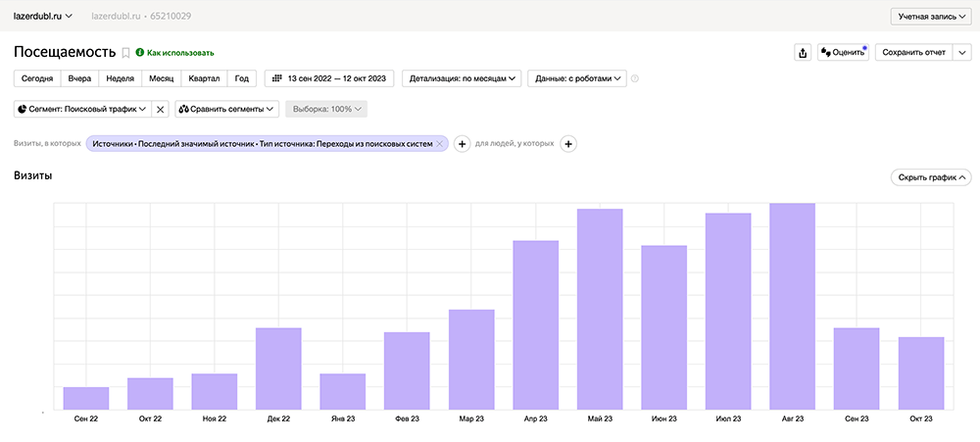This screenshot has width=980, height=442.
Task: Click Сохранить отчет button
Action: point(912,53)
